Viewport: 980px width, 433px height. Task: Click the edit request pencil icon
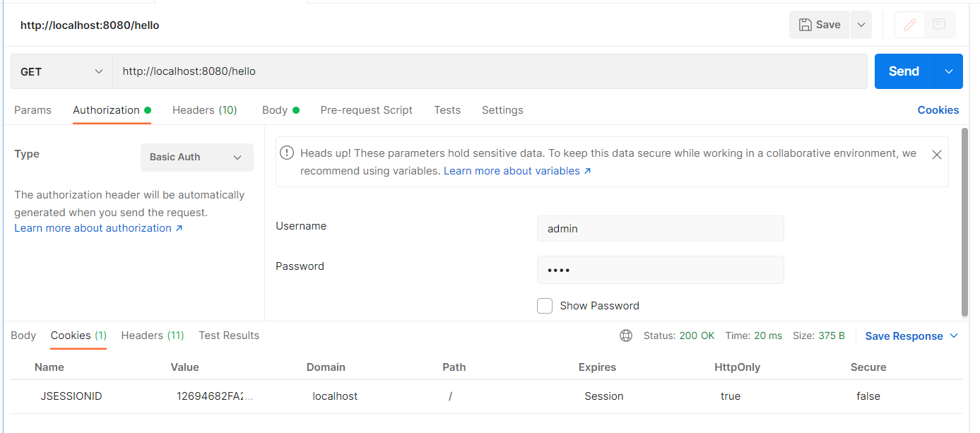[909, 24]
